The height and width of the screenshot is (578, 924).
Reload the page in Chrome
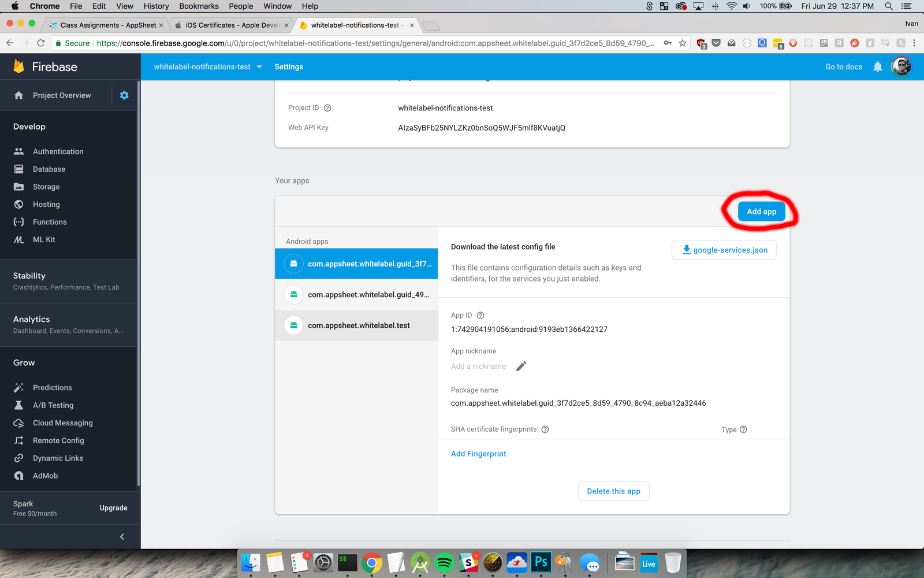[40, 43]
